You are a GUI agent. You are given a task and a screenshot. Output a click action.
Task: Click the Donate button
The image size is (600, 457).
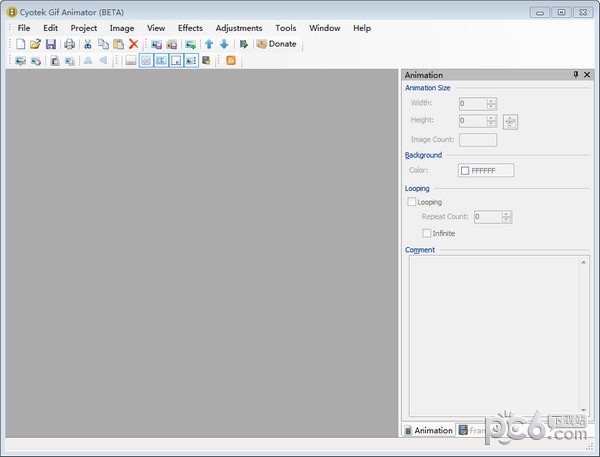click(277, 44)
